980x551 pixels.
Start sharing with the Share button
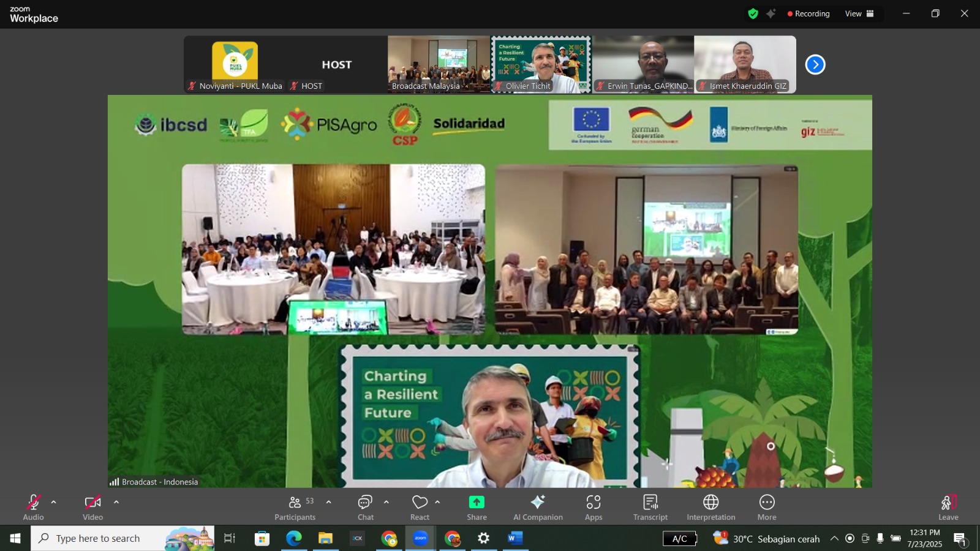pos(477,508)
